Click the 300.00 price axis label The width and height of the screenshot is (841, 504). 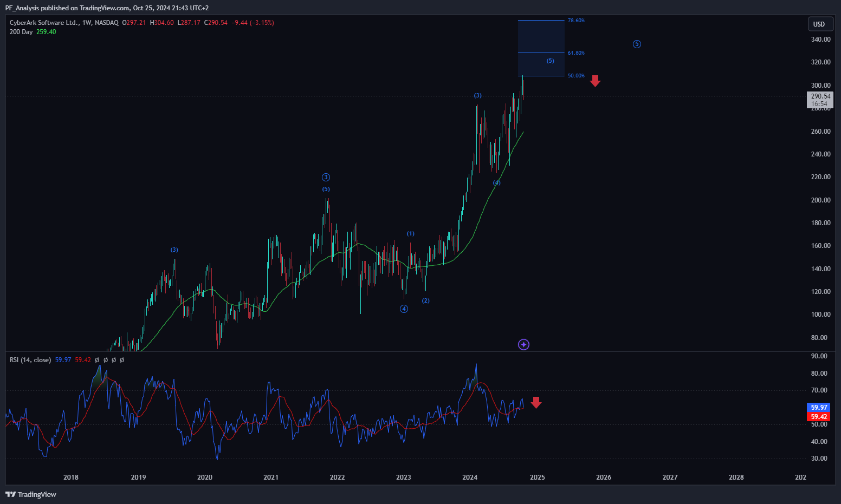[820, 85]
